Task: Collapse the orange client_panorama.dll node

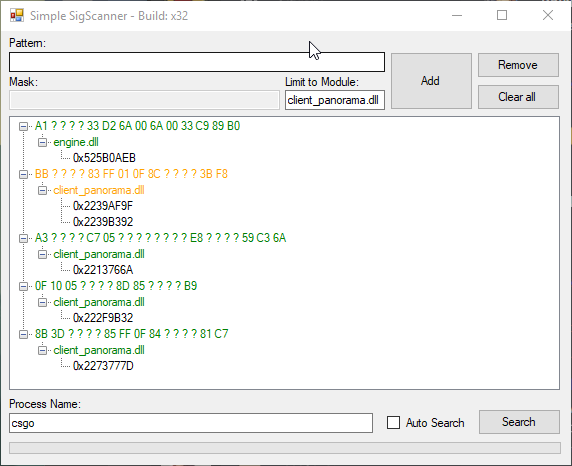Action: (42, 190)
